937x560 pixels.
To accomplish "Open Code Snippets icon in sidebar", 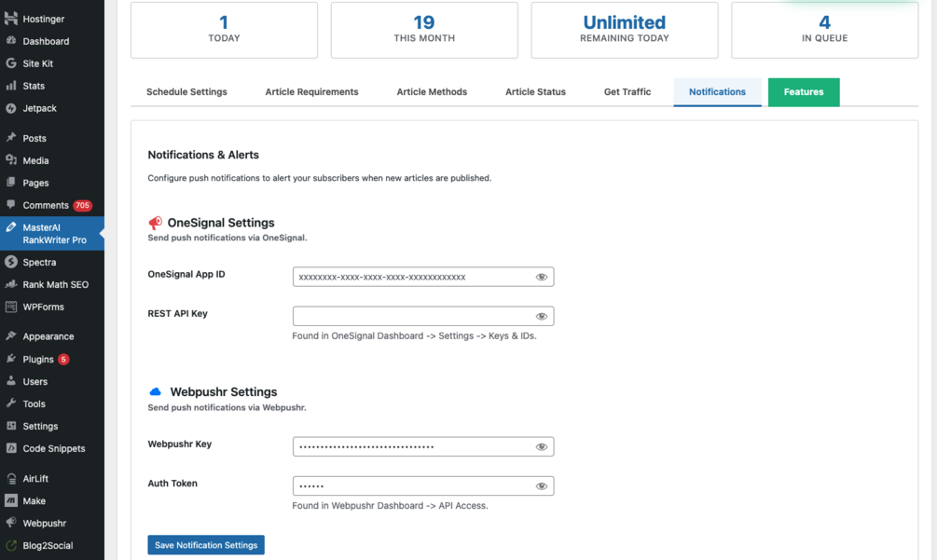I will 11,448.
